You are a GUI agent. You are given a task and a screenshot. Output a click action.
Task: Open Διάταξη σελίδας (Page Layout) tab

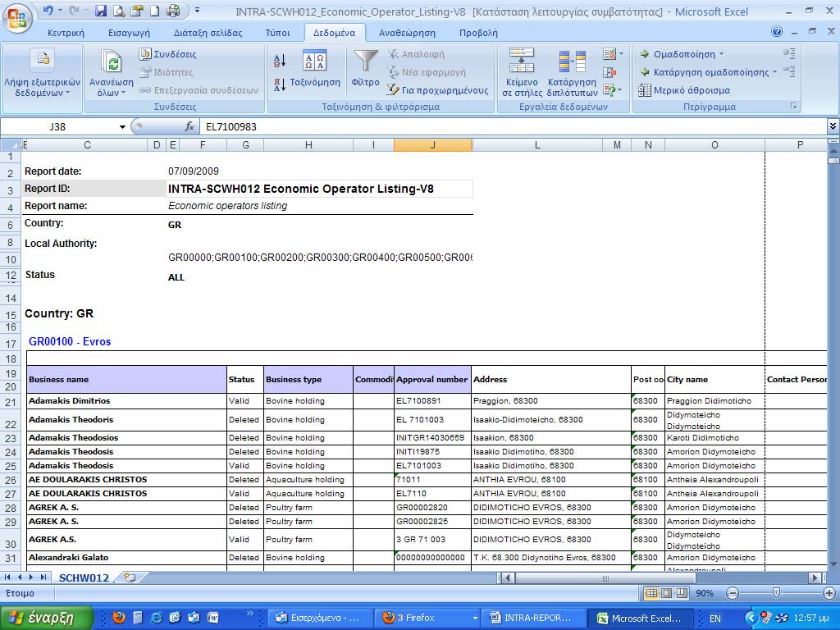tap(208, 33)
